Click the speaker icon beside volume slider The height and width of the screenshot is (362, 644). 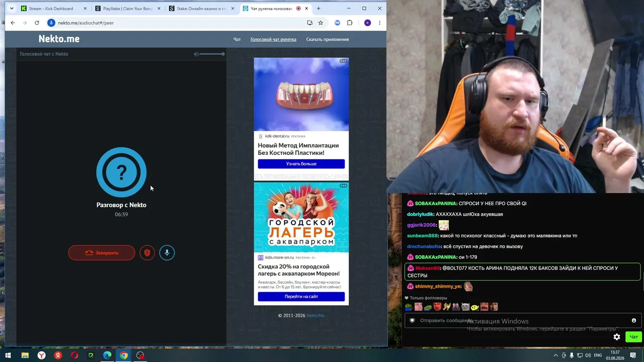[196, 54]
